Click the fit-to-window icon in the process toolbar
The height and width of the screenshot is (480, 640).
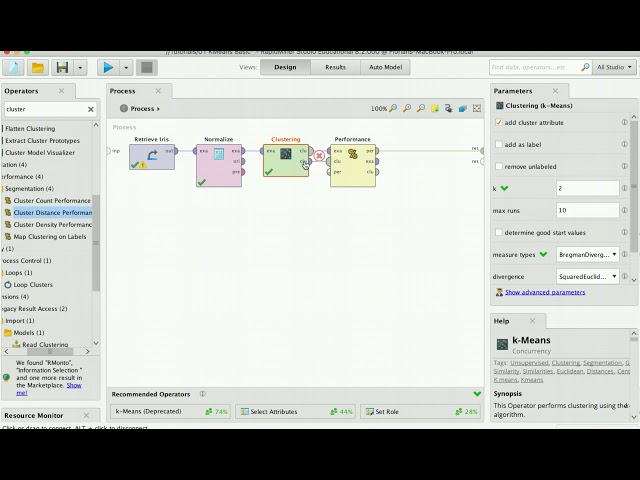click(x=476, y=108)
